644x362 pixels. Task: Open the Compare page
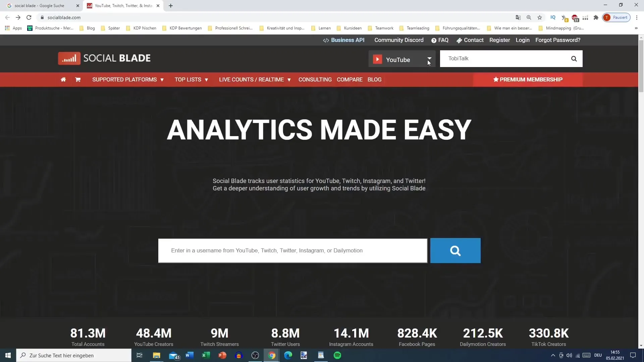350,79
